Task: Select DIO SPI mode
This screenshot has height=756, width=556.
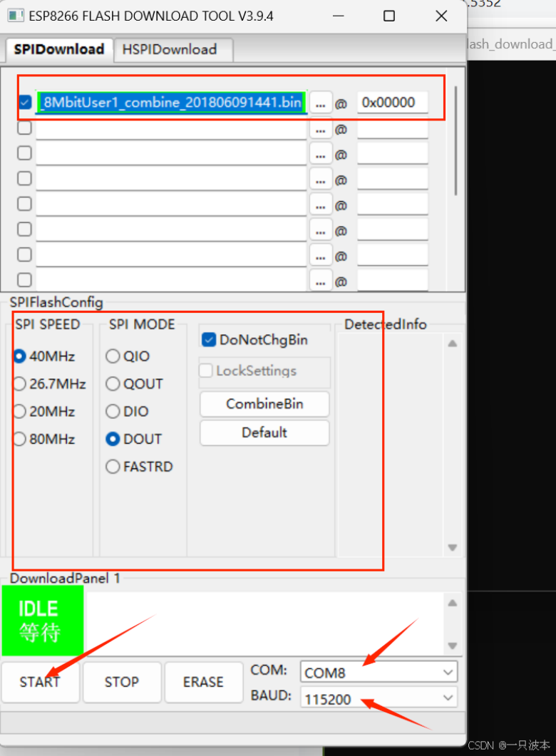Action: 128,411
